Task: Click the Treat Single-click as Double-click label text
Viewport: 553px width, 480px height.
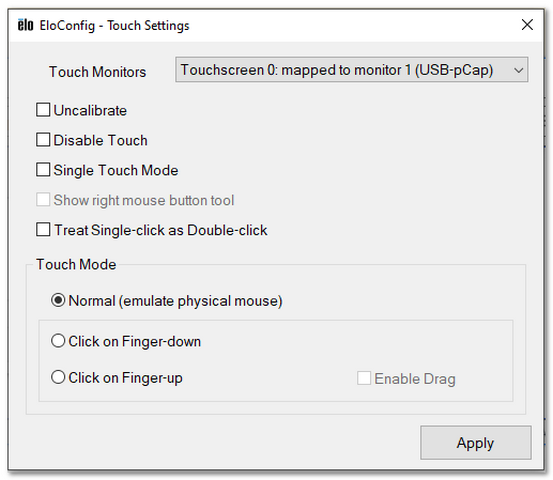Action: pos(161,230)
